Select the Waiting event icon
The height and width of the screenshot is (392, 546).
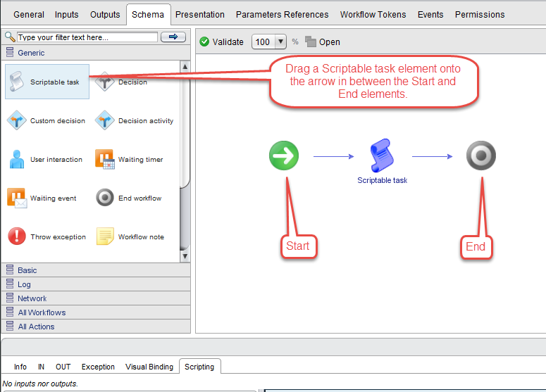17,198
